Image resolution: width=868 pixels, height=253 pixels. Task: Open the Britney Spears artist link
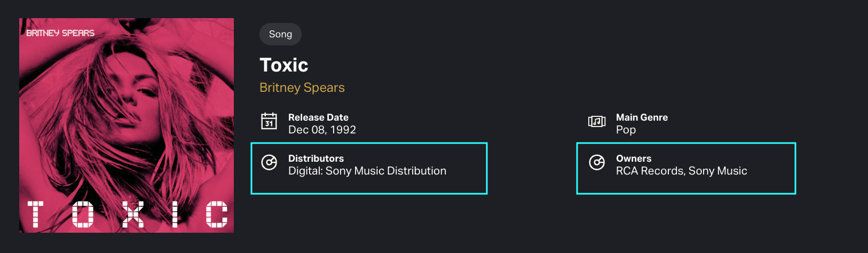pyautogui.click(x=302, y=88)
